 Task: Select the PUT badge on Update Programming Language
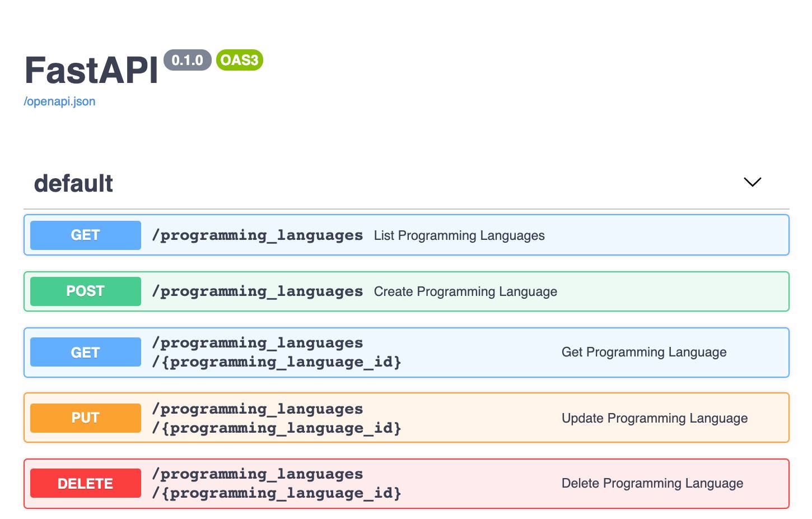(85, 418)
